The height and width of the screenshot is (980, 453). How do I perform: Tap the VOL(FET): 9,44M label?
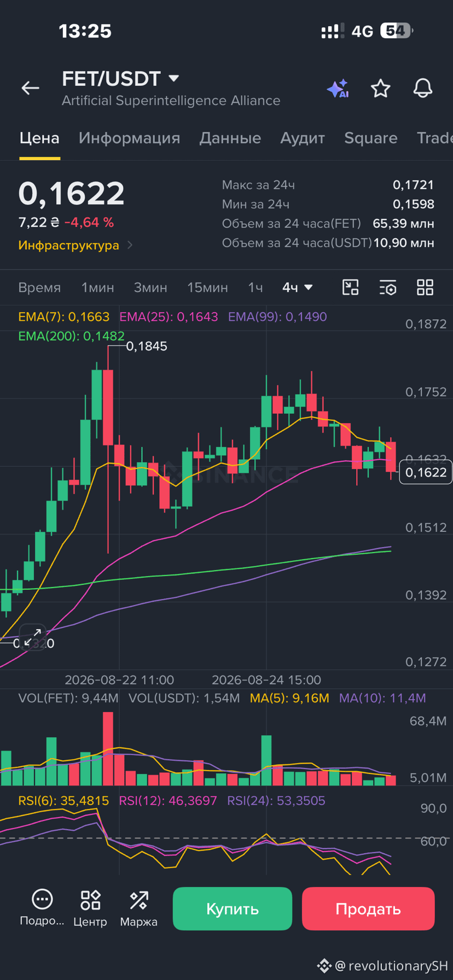coord(68,698)
